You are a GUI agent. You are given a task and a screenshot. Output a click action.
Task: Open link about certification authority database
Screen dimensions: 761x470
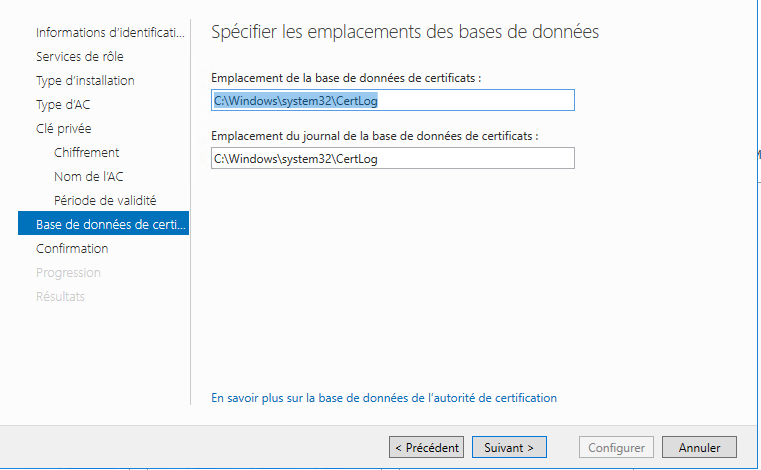pyautogui.click(x=384, y=398)
